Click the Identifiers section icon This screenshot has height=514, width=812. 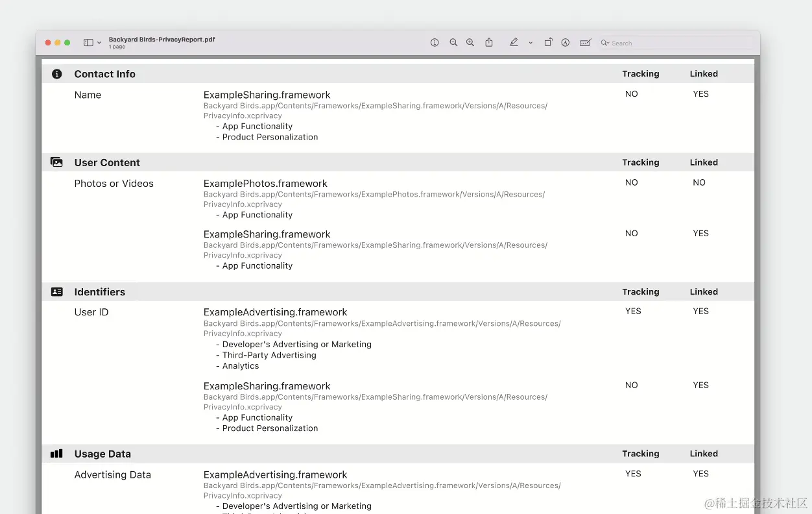click(x=57, y=292)
